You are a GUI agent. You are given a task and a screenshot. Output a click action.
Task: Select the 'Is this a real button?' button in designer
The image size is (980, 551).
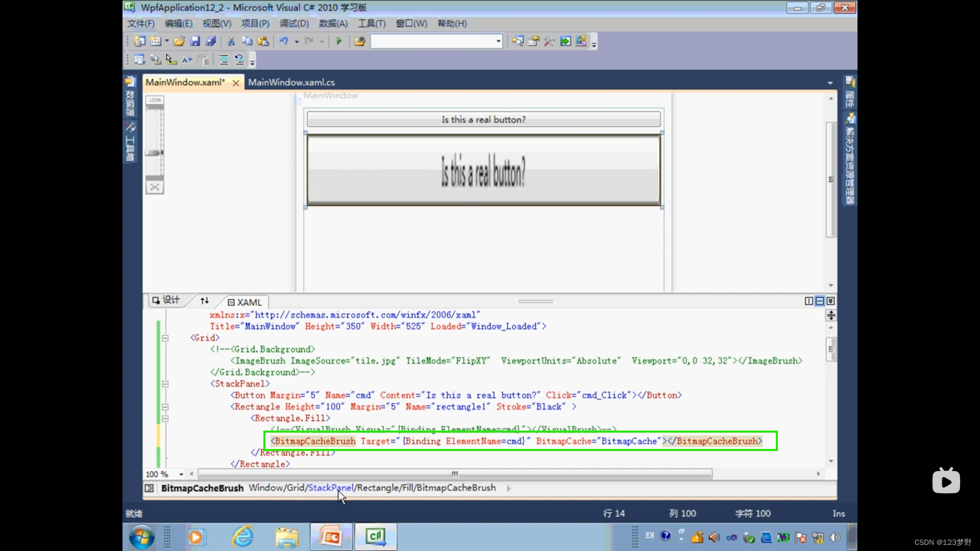(x=483, y=119)
